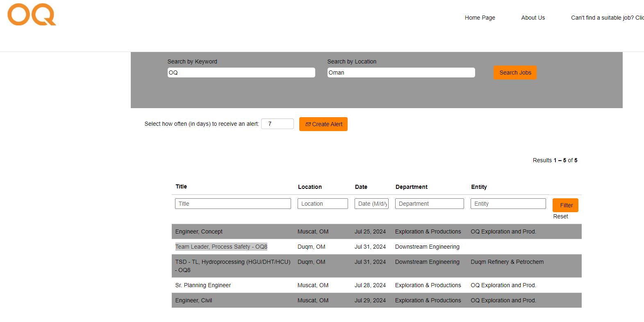Sort by the Title column header
This screenshot has width=644, height=322.
(181, 186)
